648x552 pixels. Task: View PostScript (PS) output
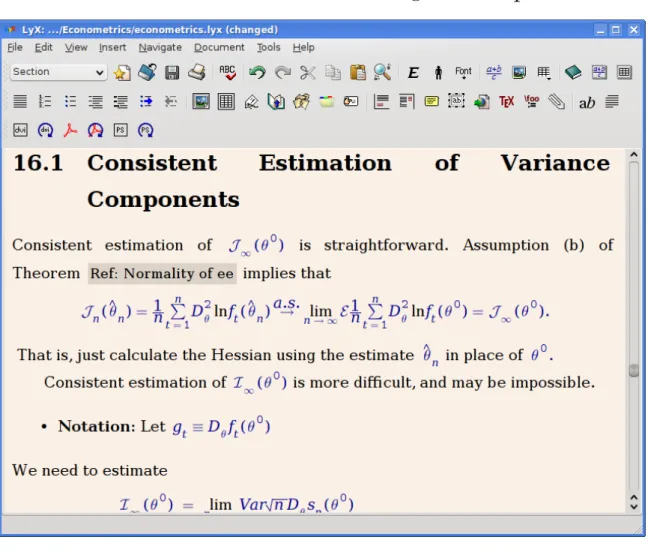[120, 131]
